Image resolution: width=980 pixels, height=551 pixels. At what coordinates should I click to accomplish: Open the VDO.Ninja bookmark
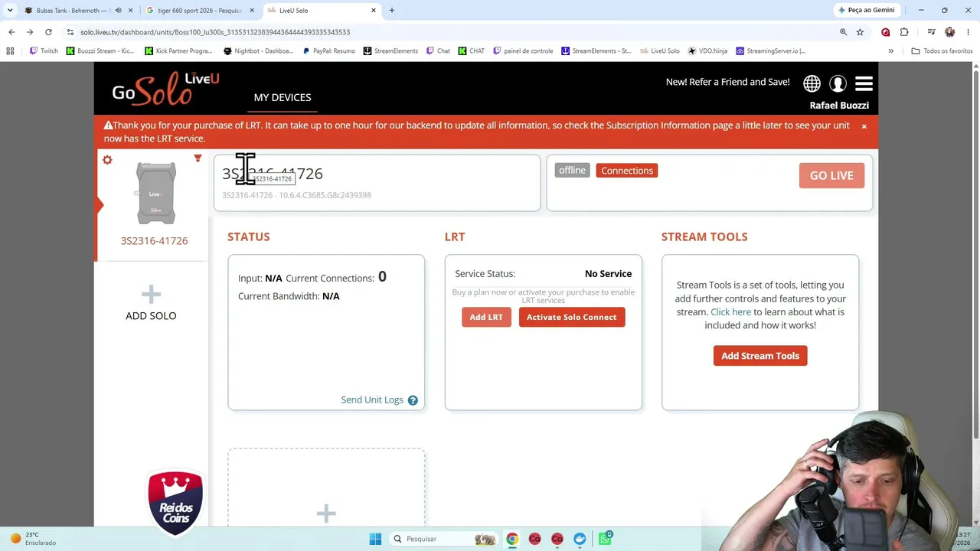pos(707,51)
